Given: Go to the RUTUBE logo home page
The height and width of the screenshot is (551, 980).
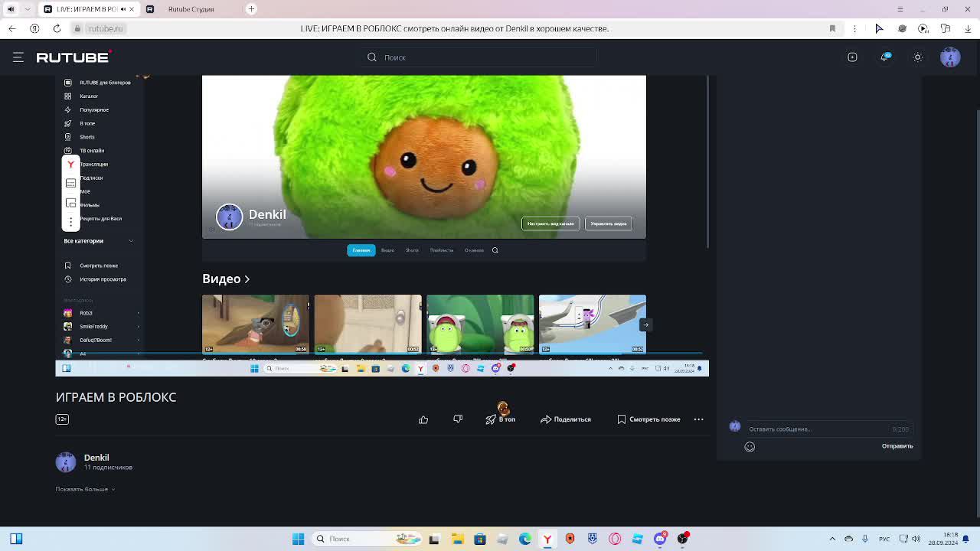Looking at the screenshot, I should (73, 57).
